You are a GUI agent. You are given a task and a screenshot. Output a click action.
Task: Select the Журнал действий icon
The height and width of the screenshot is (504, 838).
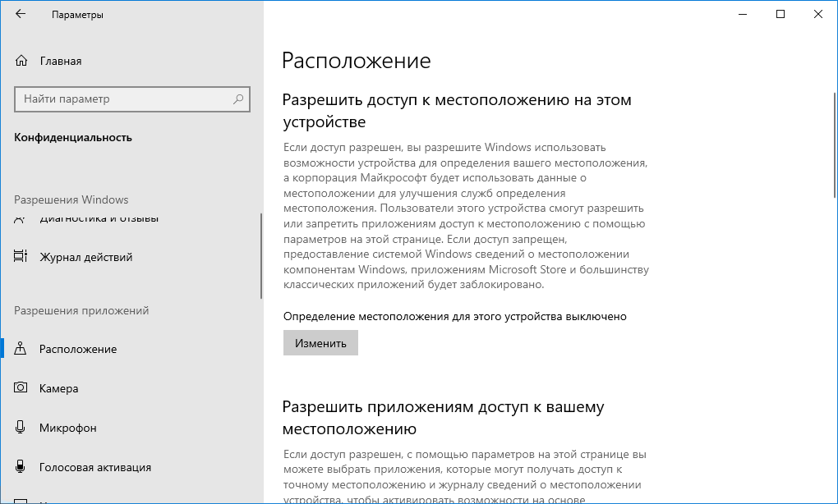click(21, 257)
